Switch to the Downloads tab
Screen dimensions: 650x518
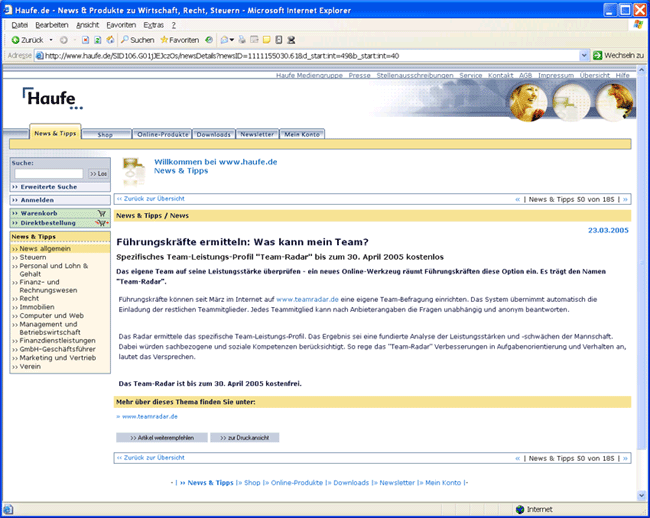(x=213, y=135)
